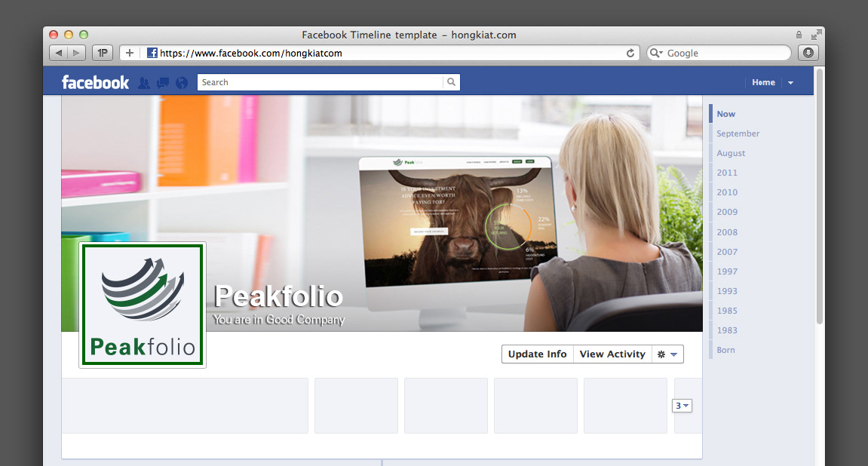
Task: Enter full screen with the arrows icon
Action: coord(817,35)
